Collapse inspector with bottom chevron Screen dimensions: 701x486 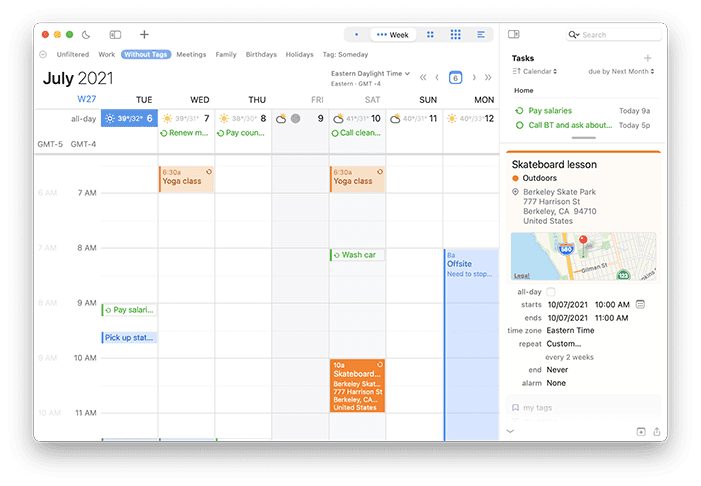511,431
